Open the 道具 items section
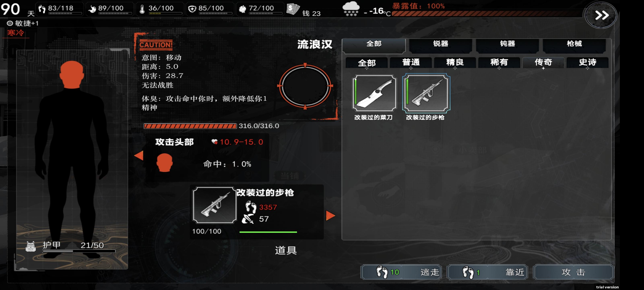The height and width of the screenshot is (290, 644). pos(286,250)
